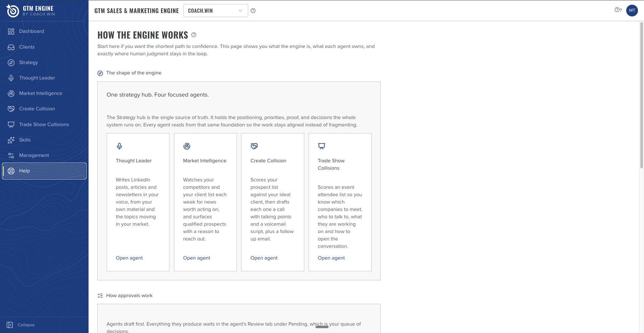The height and width of the screenshot is (333, 644).
Task: Select Thought Leader in sidebar menu
Action: 44,78
